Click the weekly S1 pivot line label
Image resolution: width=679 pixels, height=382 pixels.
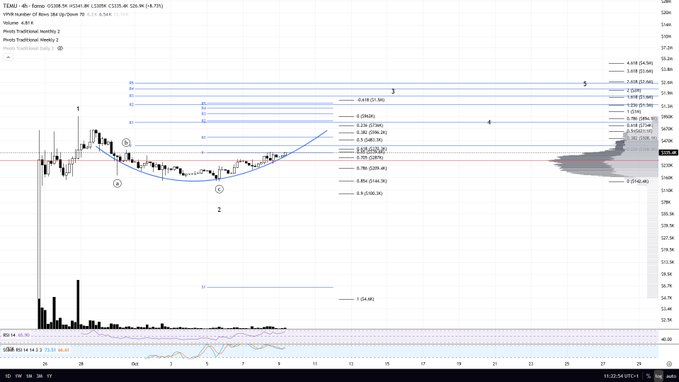[x=203, y=287]
